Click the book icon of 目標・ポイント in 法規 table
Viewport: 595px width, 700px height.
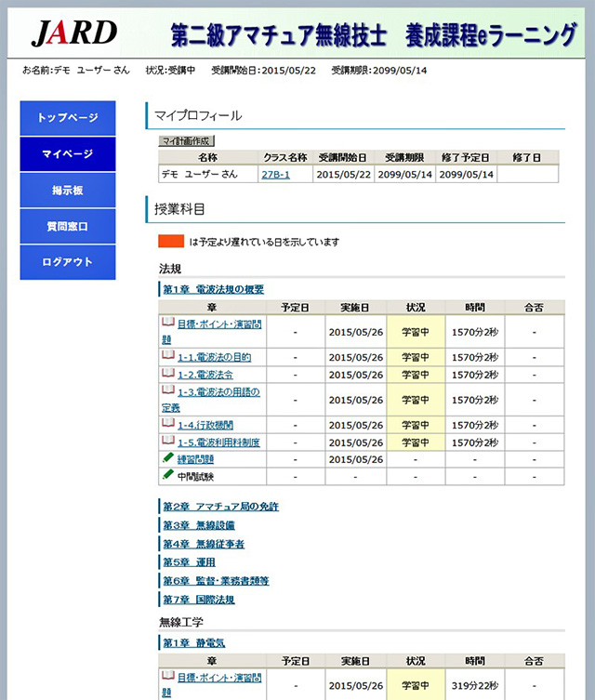pyautogui.click(x=168, y=323)
